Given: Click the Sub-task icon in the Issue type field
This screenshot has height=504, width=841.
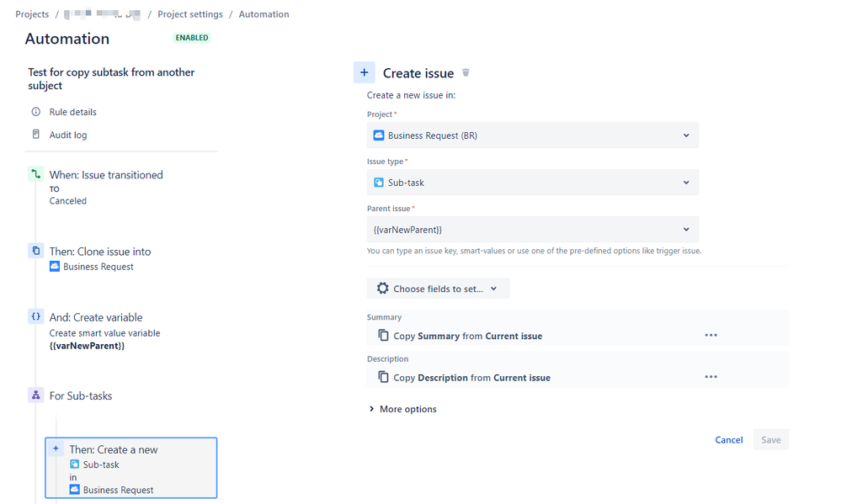Looking at the screenshot, I should (x=379, y=183).
